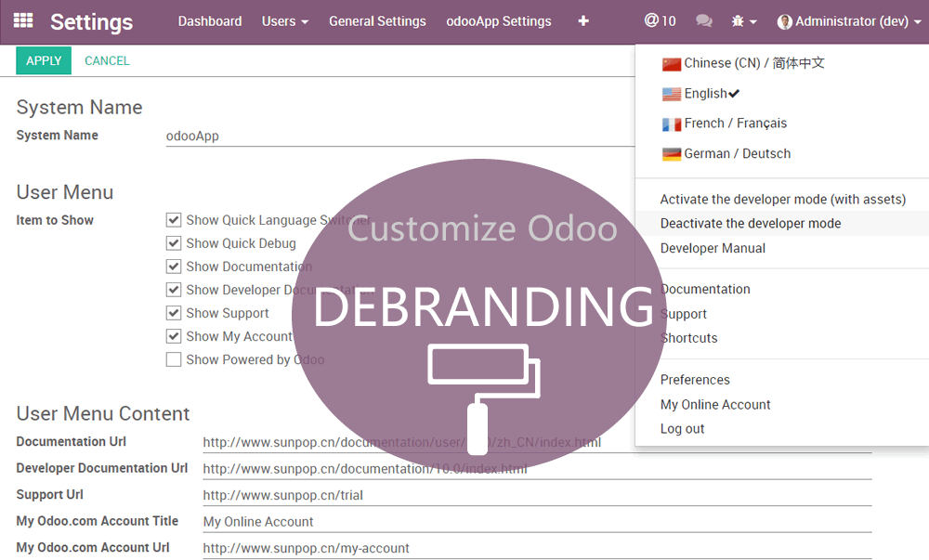Screen dimensions: 929x560
Task: Click the Apply button
Action: tap(44, 61)
